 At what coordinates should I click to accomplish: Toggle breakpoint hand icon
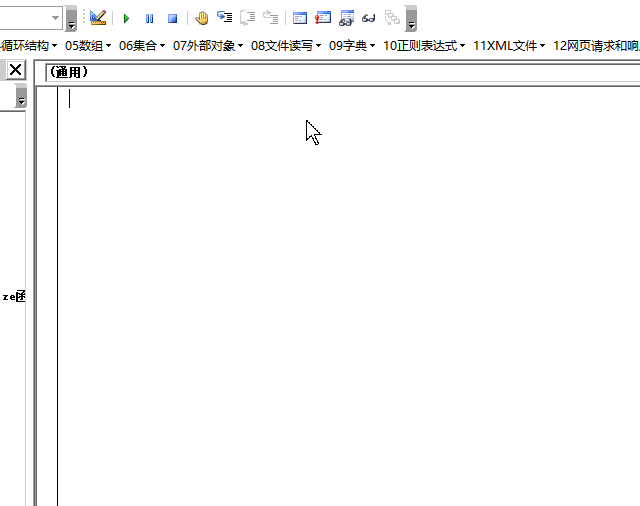[x=202, y=18]
